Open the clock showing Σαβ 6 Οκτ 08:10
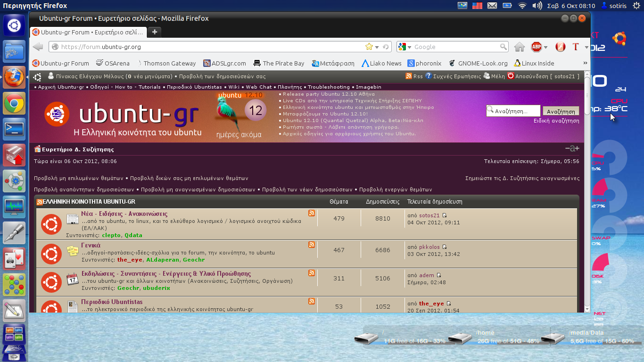644x362 pixels. click(x=572, y=6)
